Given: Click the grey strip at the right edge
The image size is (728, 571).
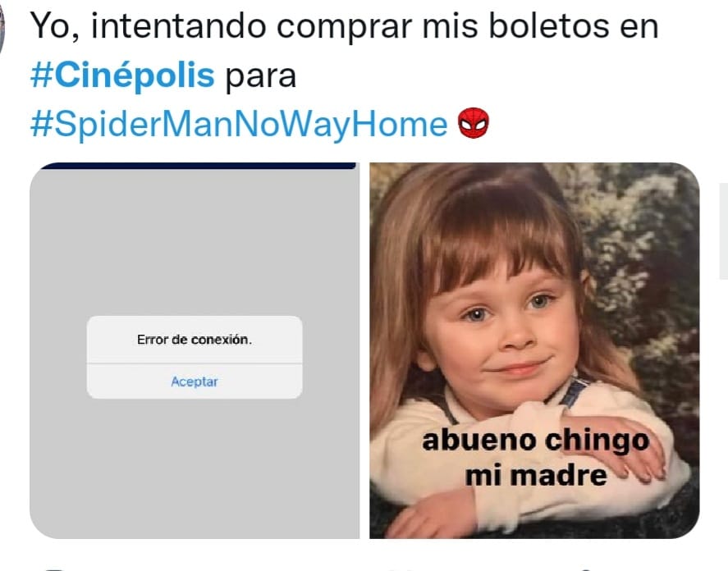Looking at the screenshot, I should click(723, 231).
